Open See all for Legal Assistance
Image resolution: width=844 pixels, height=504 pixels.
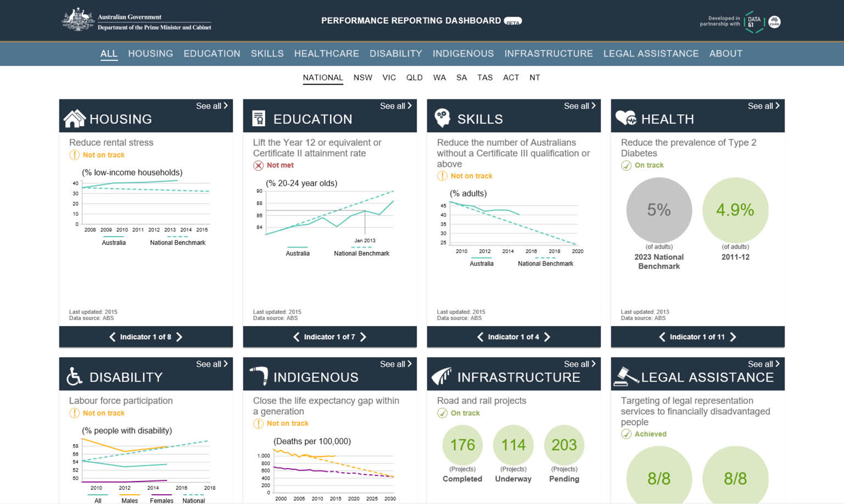tap(763, 364)
